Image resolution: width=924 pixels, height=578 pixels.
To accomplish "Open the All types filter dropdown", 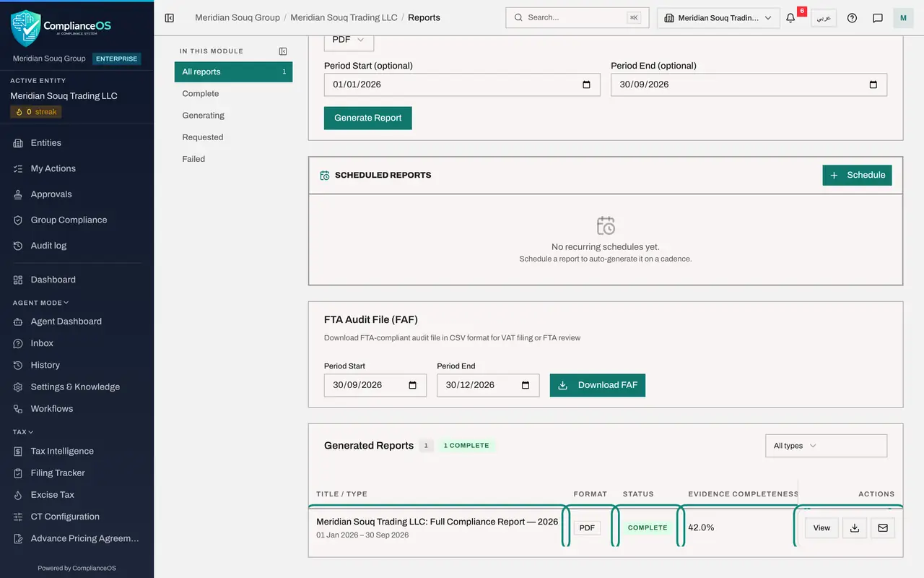I will [826, 446].
